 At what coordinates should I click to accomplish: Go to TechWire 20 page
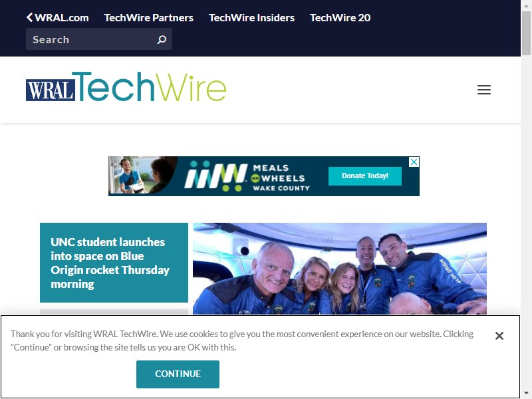tap(340, 18)
